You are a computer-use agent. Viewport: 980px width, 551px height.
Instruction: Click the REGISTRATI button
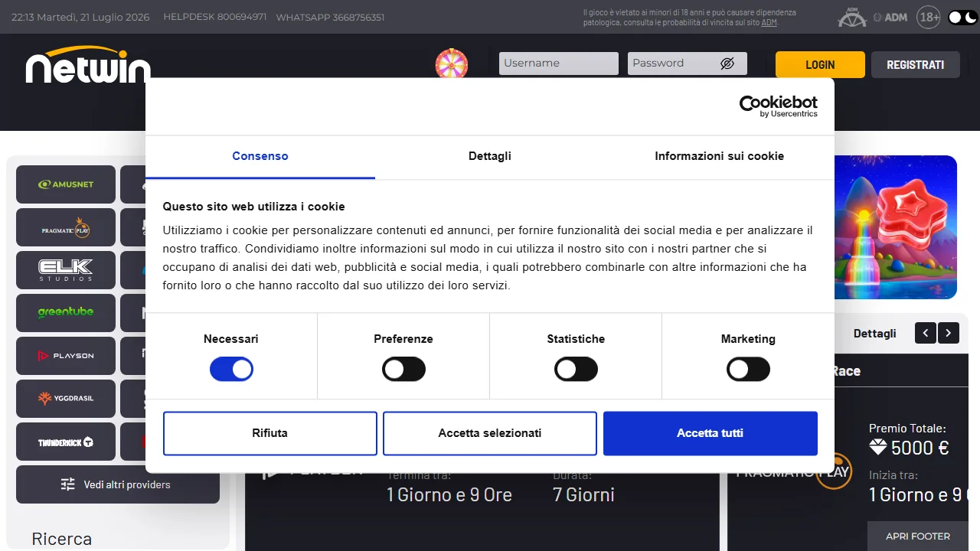pyautogui.click(x=916, y=64)
